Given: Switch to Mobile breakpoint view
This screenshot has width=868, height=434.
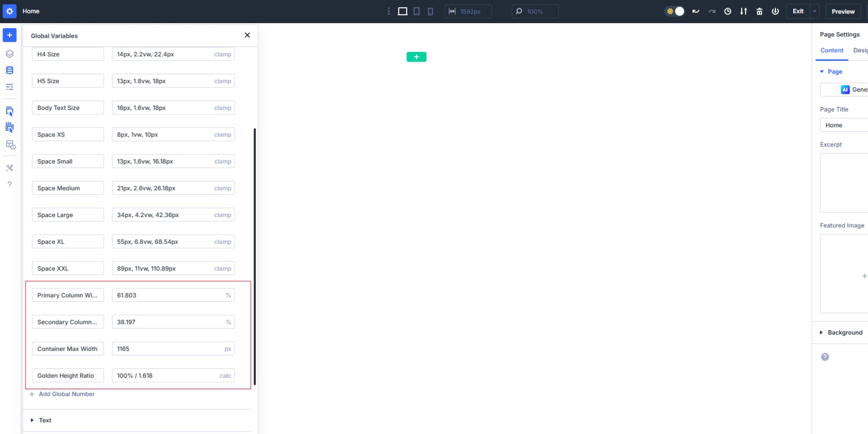Looking at the screenshot, I should point(430,11).
